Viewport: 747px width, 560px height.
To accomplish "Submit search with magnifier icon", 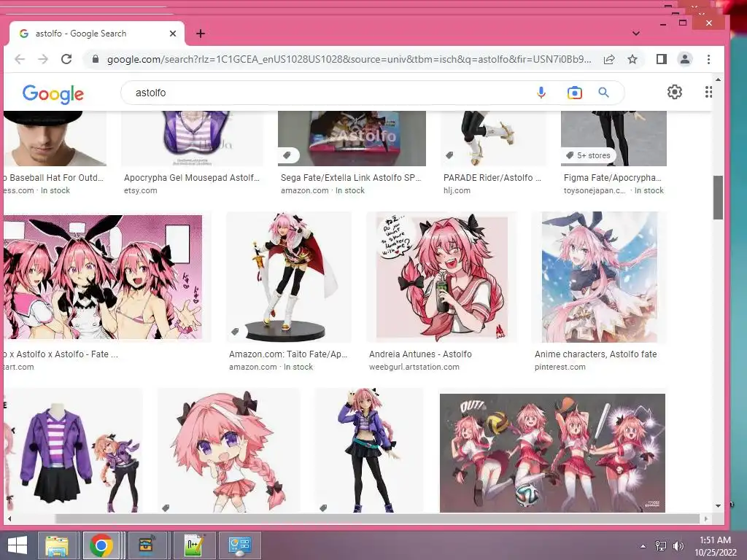I will [603, 93].
